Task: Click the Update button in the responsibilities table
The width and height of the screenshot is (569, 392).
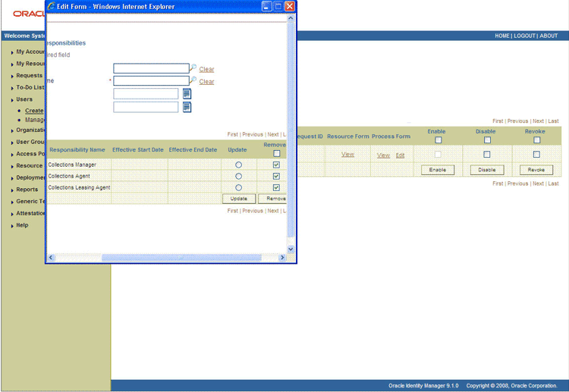Action: [x=239, y=199]
